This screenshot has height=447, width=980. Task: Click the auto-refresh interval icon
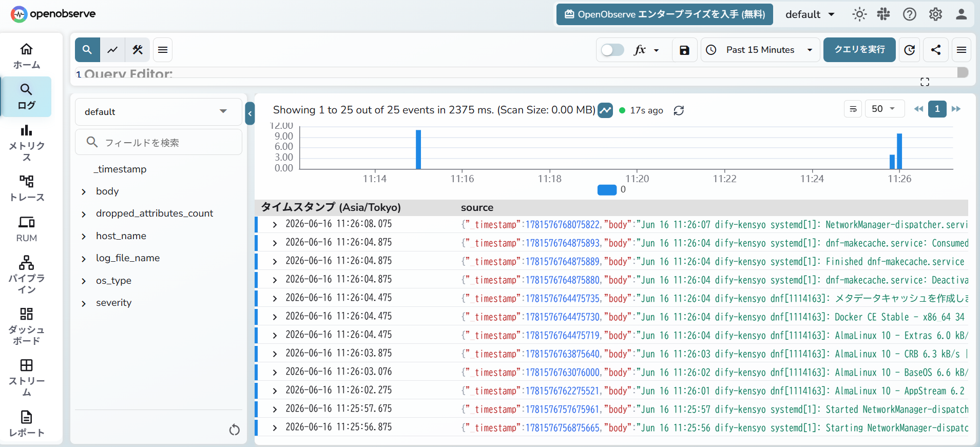pyautogui.click(x=910, y=50)
